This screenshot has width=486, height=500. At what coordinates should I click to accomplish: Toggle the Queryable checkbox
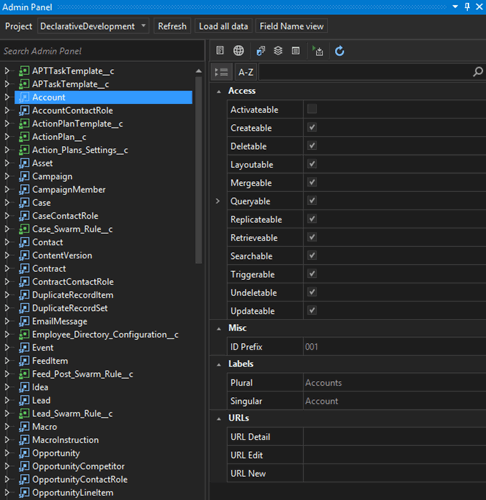pyautogui.click(x=312, y=201)
